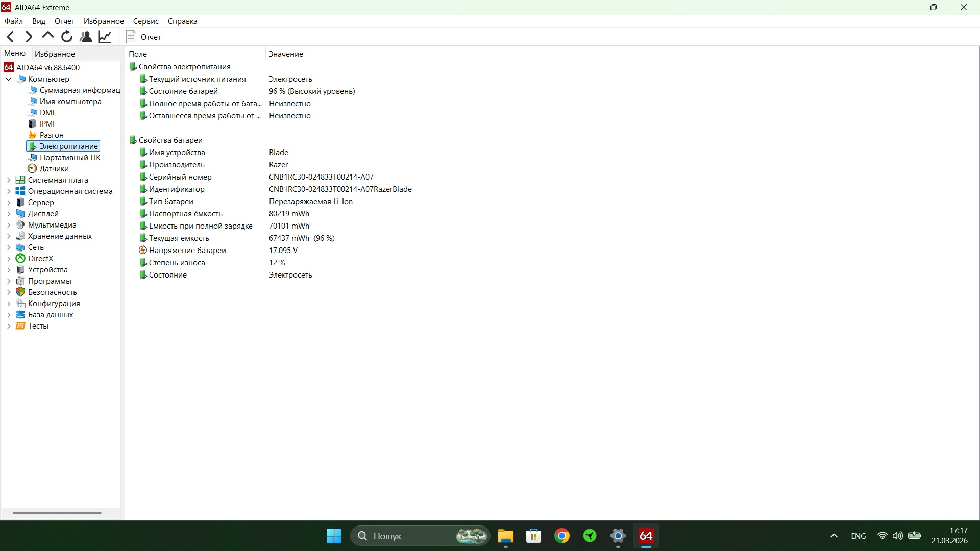Click the Отчёт report toolbar button
Screen dimensions: 980x551
point(144,37)
